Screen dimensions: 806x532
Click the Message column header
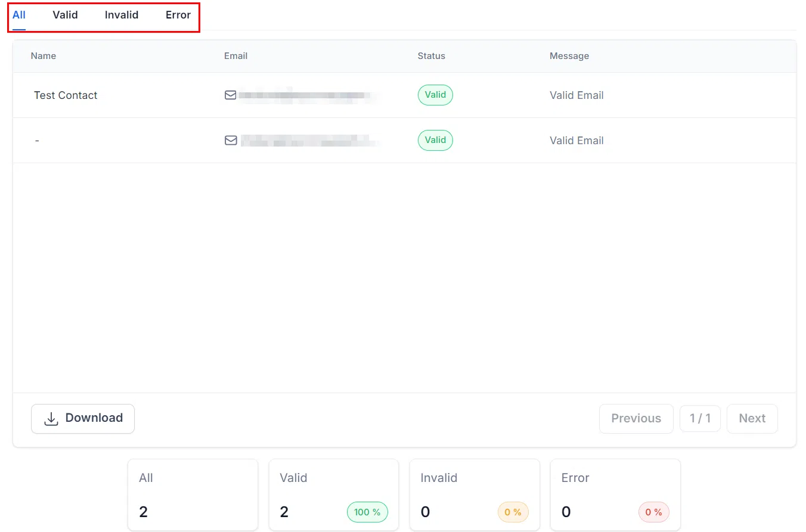click(569, 56)
